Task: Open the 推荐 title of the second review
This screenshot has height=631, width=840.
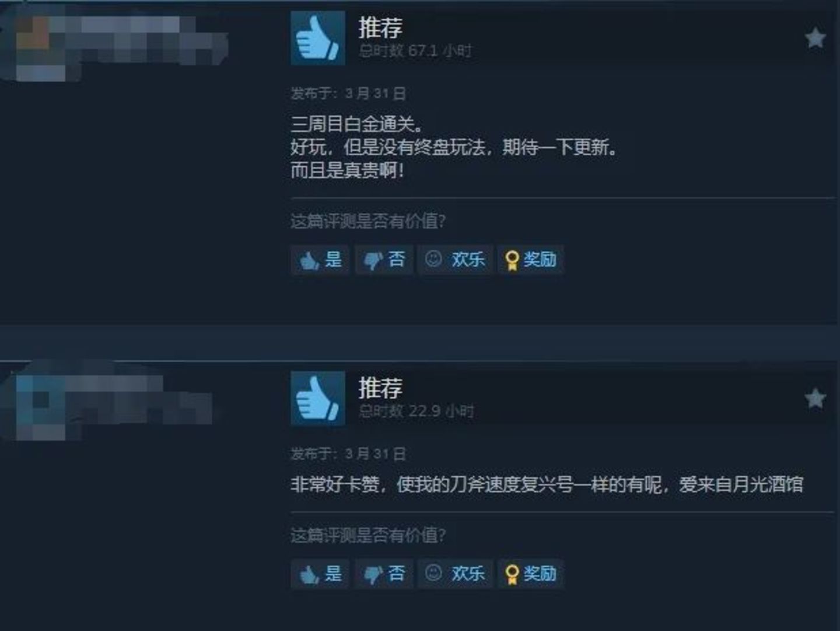Action: pos(380,388)
